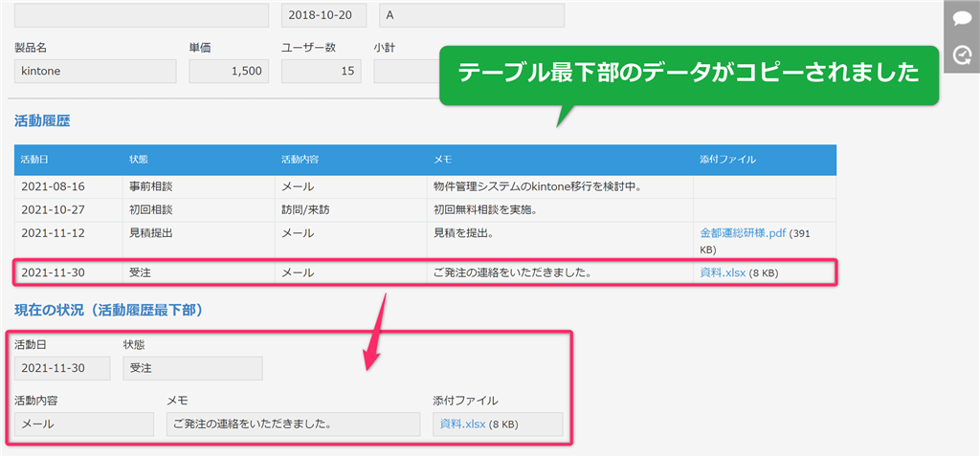Open the 金都運総研様.pdf attachment link
This screenshot has width=980, height=457.
click(x=743, y=233)
